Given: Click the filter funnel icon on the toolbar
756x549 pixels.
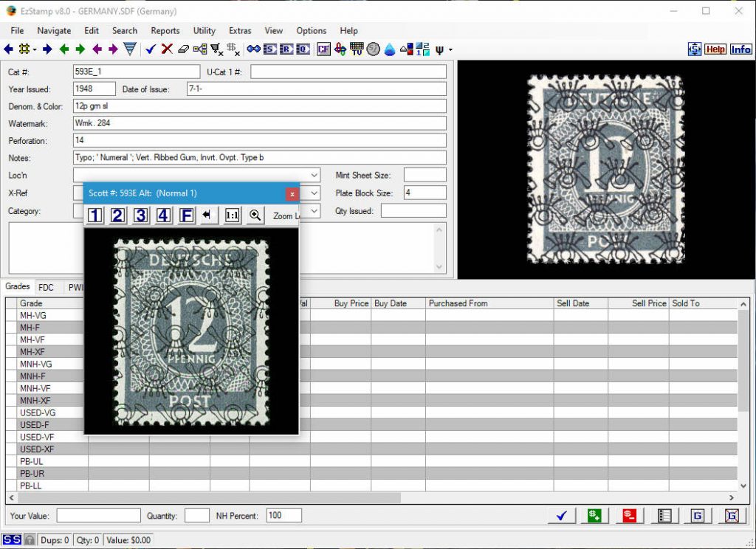Looking at the screenshot, I should (130, 49).
